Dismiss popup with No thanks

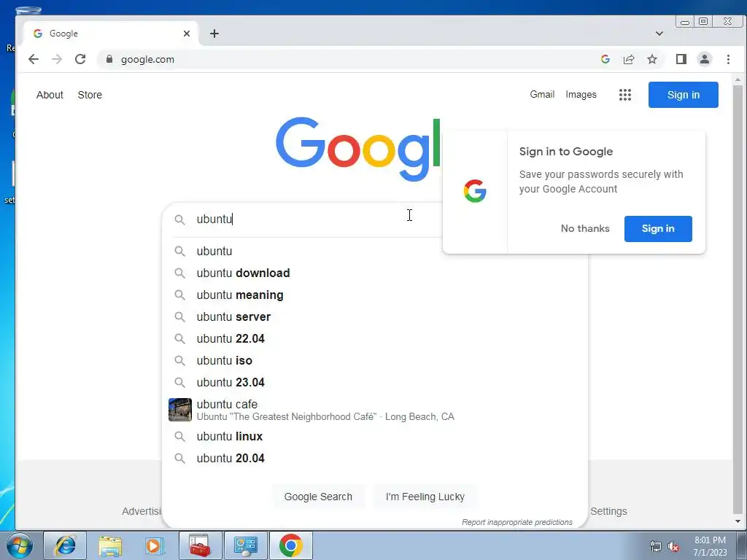click(585, 228)
